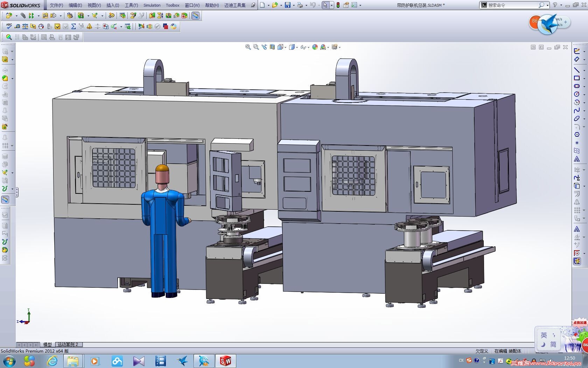Switch to the 模型 tab
Screen dimensions: 588x368
click(x=47, y=345)
